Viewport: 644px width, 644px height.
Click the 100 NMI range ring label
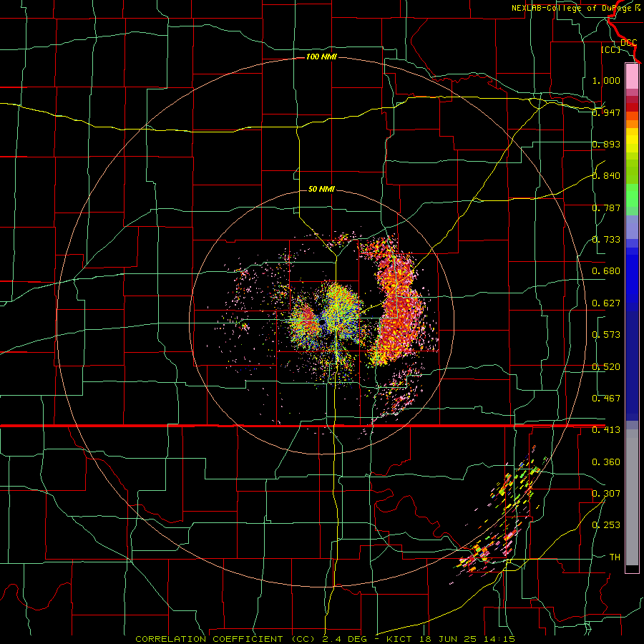coord(321,57)
